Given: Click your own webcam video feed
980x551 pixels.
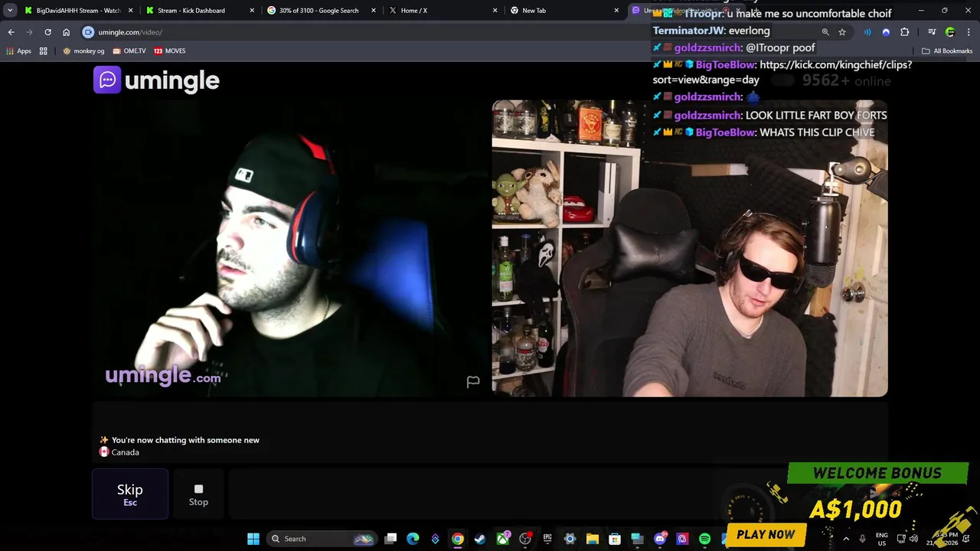Looking at the screenshot, I should point(690,249).
